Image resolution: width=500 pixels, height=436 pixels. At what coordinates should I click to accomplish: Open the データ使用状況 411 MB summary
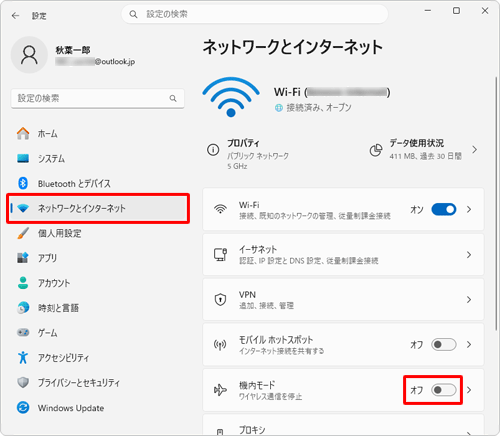(423, 150)
